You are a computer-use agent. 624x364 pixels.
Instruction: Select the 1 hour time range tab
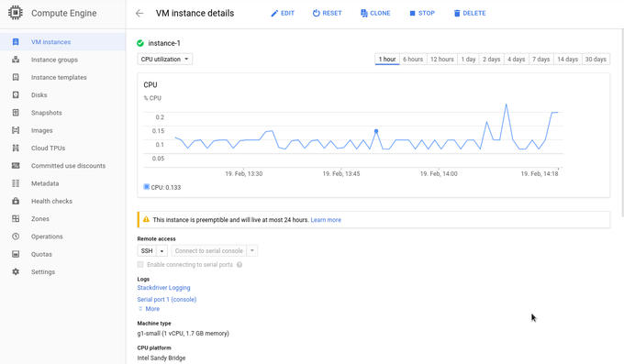[x=387, y=59]
